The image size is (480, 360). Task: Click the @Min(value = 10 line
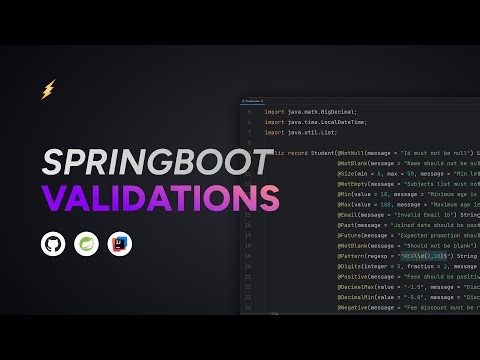(x=409, y=194)
